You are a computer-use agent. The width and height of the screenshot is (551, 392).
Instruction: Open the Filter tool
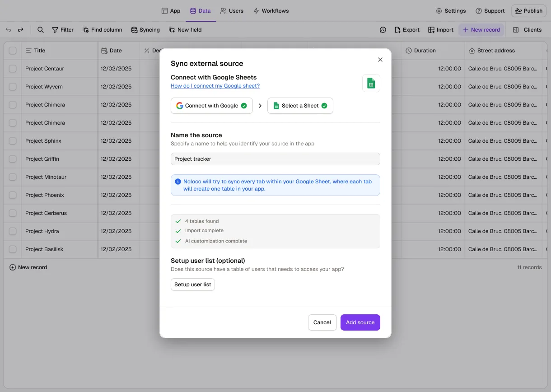click(63, 30)
